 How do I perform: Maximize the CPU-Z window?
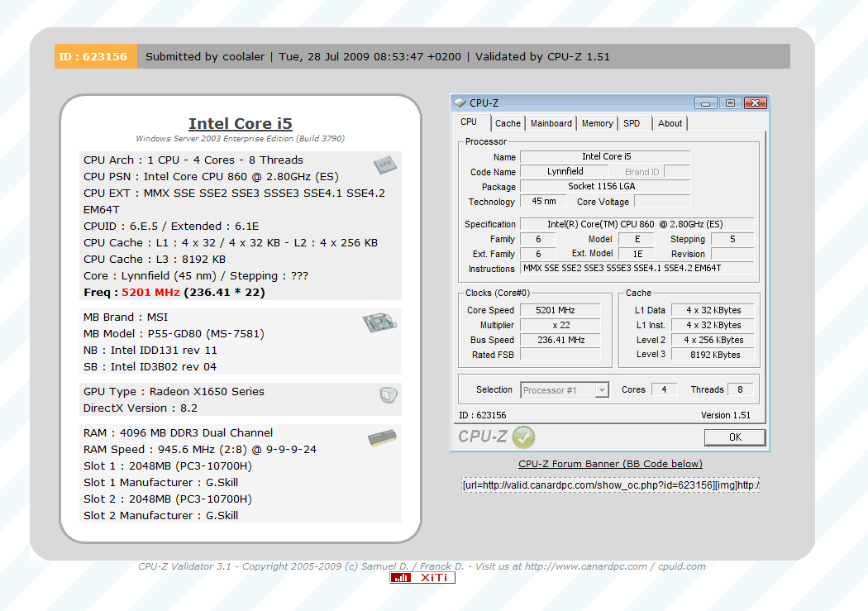(x=730, y=103)
